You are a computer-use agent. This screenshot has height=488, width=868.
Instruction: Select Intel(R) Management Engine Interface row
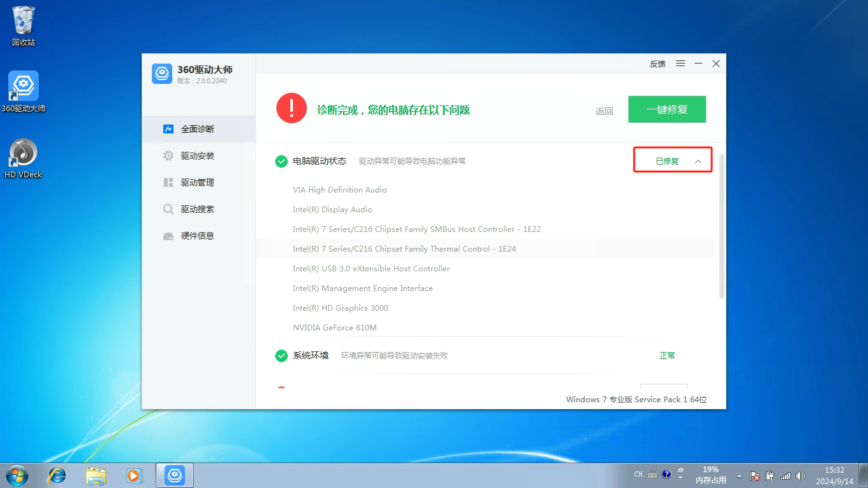485,288
